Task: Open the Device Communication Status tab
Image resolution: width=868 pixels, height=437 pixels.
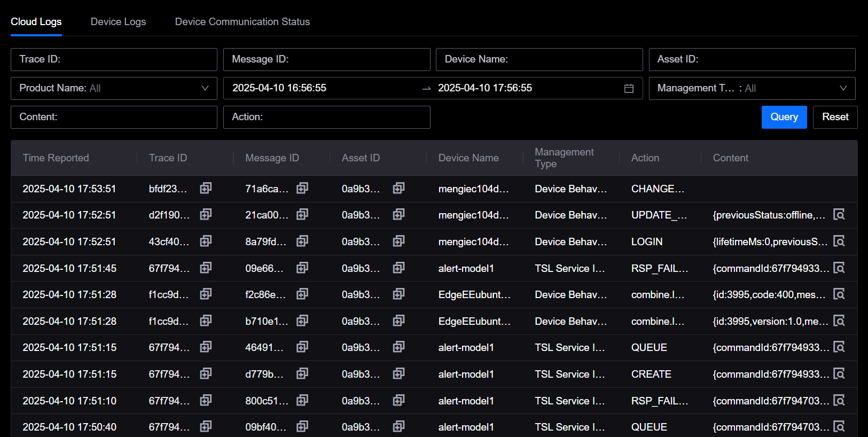Action: [242, 22]
